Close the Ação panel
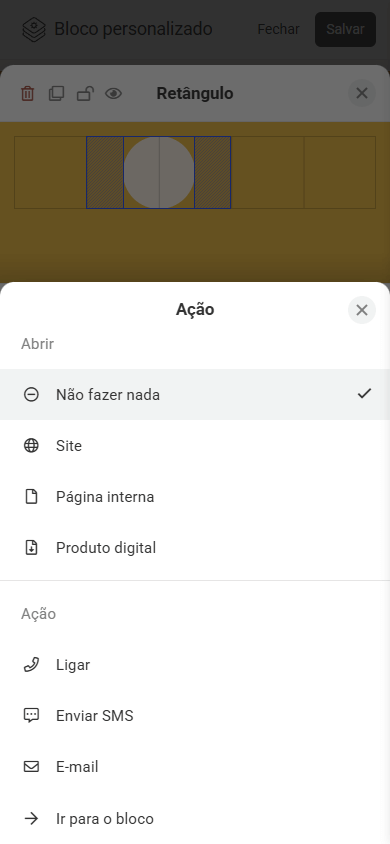Screen dimensions: 390x844 click(x=361, y=310)
